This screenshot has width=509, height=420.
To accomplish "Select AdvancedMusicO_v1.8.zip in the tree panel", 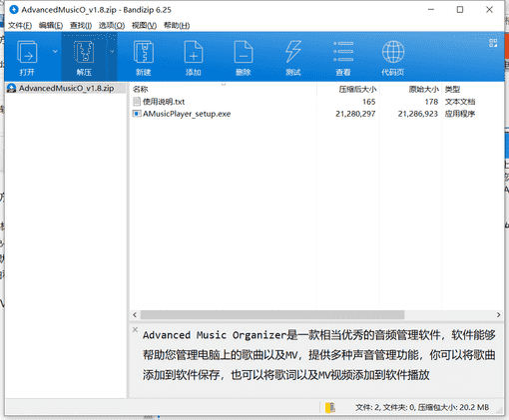I will 66,88.
